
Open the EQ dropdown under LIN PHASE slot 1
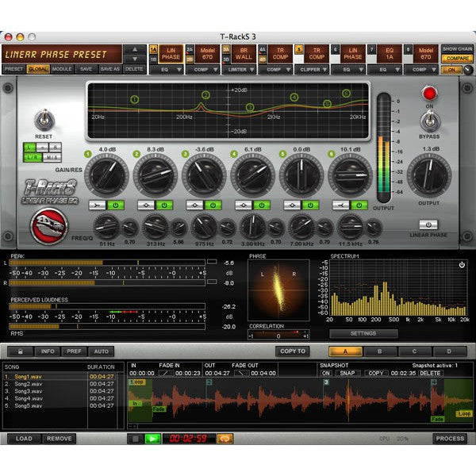167,70
